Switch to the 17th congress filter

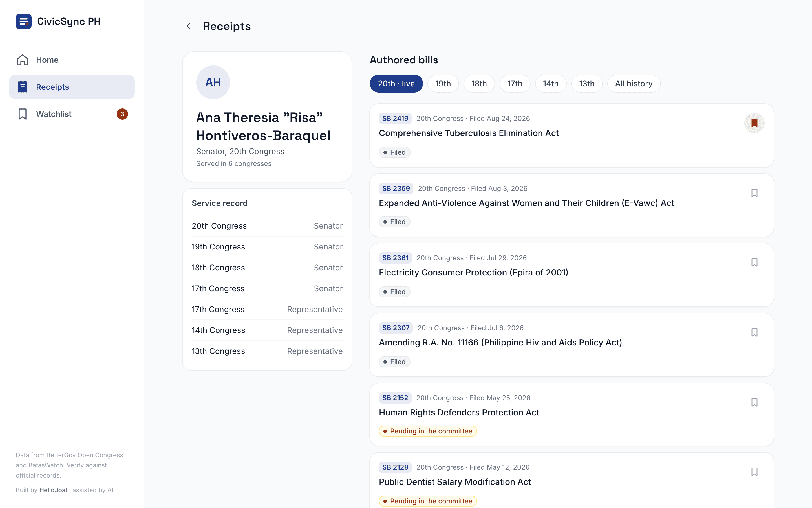point(515,84)
